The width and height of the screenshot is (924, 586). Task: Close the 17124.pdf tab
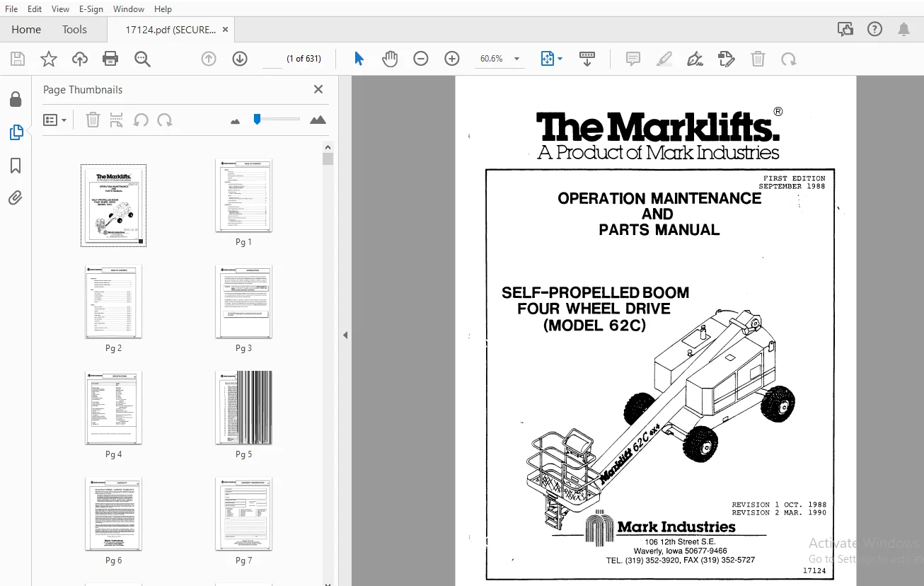click(226, 29)
